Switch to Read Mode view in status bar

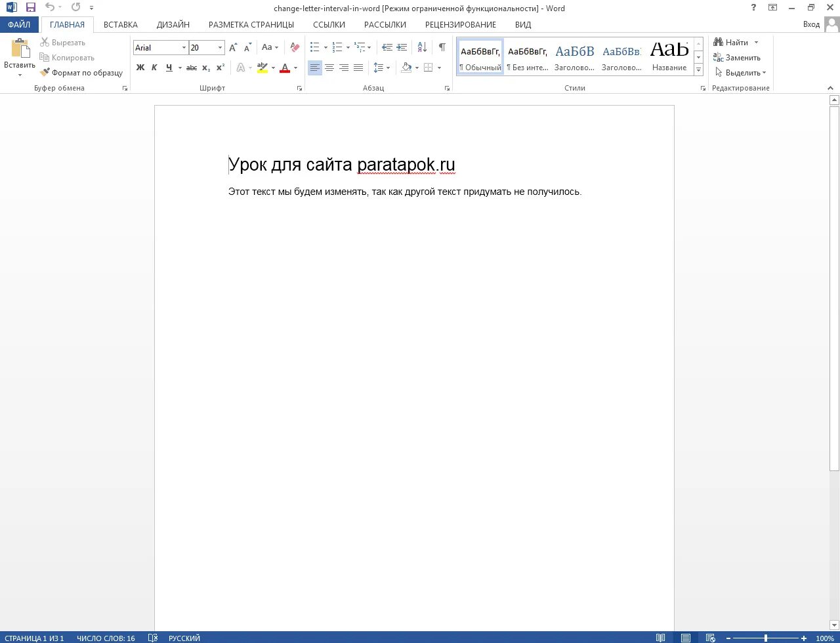[660, 638]
